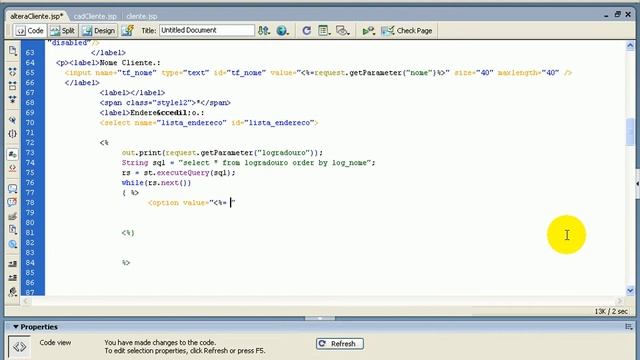Viewport: 640px width, 360px height.
Task: Click "rs = st.executeQuery(sql);" line
Action: (178, 173)
